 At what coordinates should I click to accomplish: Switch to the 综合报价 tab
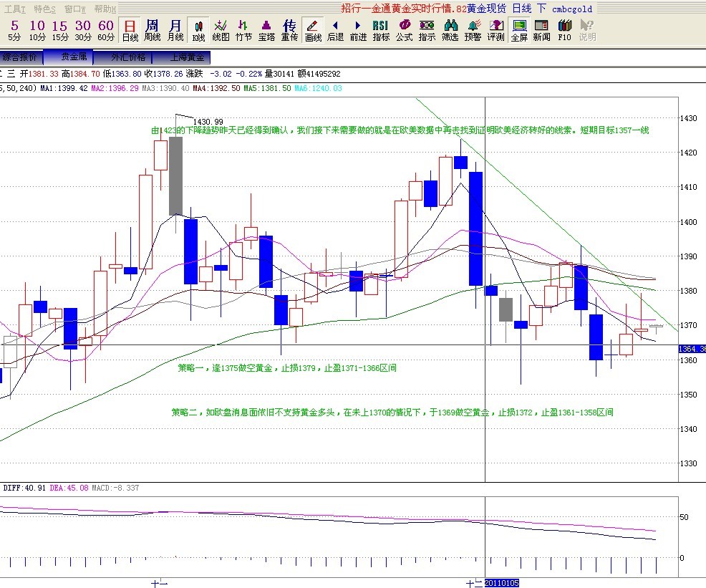(21, 57)
